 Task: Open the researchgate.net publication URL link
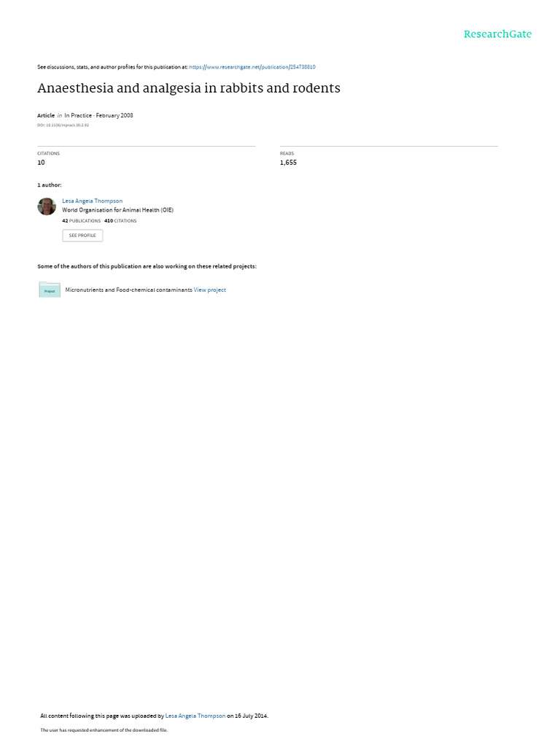tap(252, 67)
